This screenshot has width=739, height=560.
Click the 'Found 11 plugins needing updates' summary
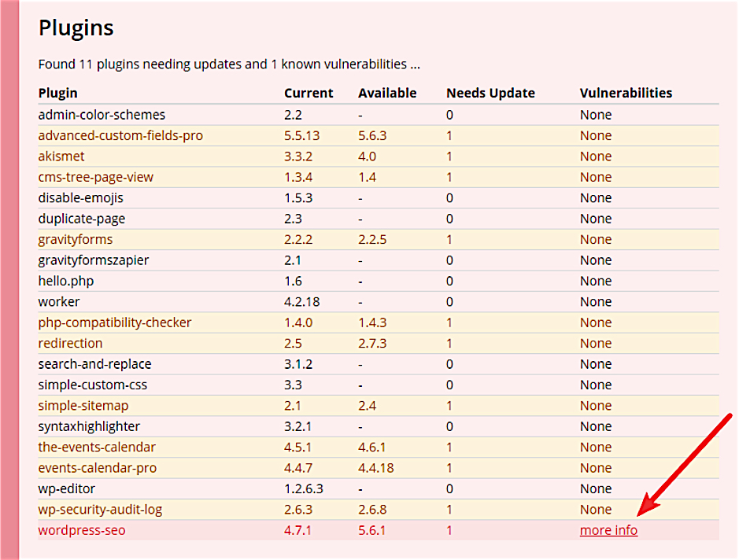pyautogui.click(x=229, y=64)
